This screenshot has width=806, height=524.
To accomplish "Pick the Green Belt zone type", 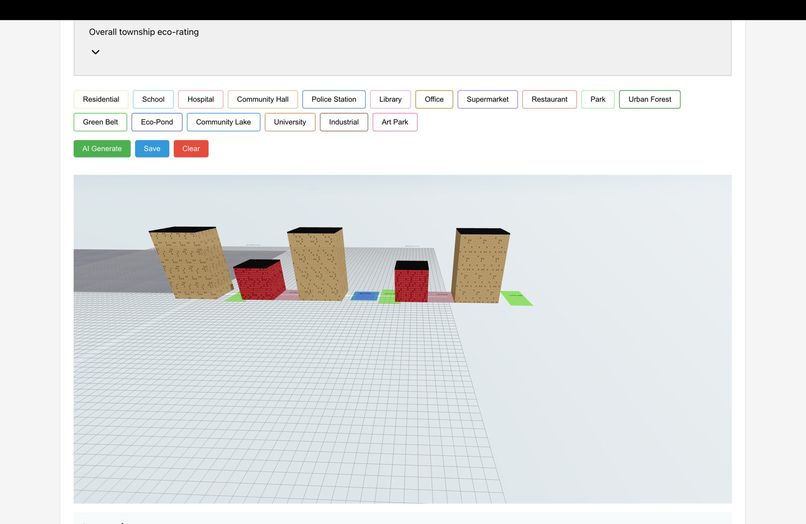I will [100, 122].
